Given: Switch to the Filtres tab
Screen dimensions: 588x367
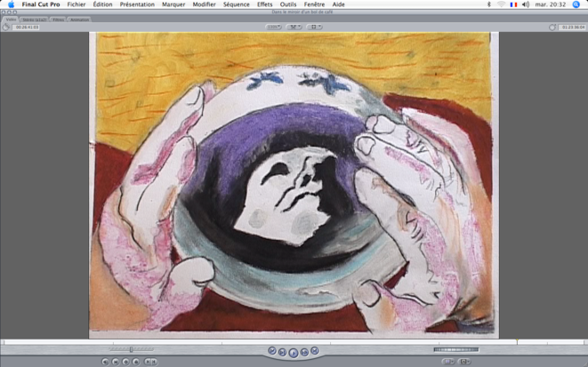Looking at the screenshot, I should (x=58, y=20).
